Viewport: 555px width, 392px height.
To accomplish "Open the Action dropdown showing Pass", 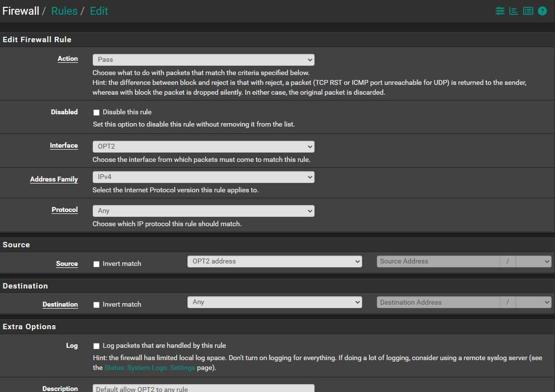I will coord(203,60).
